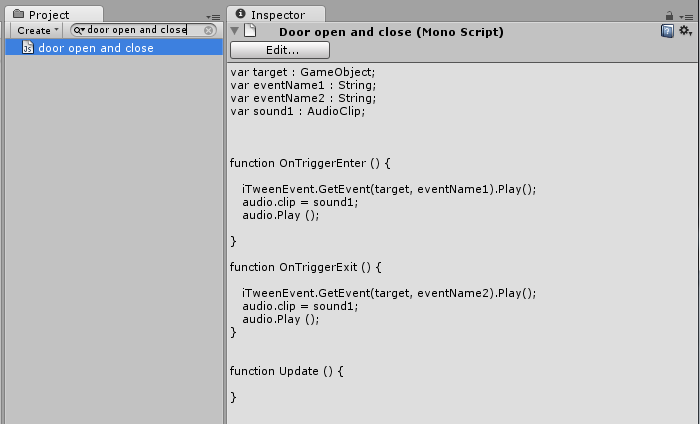Click the Project tab folder icon

coord(17,15)
